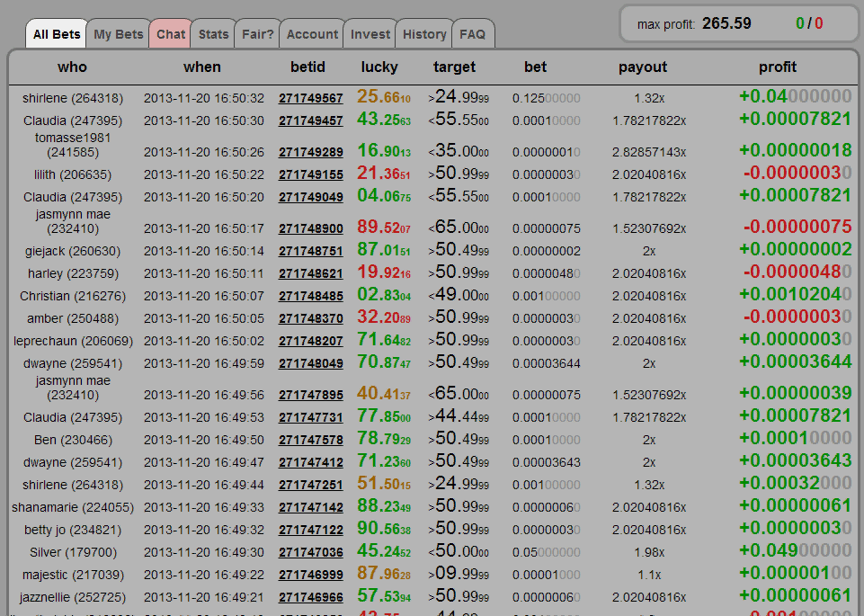The image size is (864, 616).
Task: Open bet id 271749289 link
Action: (311, 152)
